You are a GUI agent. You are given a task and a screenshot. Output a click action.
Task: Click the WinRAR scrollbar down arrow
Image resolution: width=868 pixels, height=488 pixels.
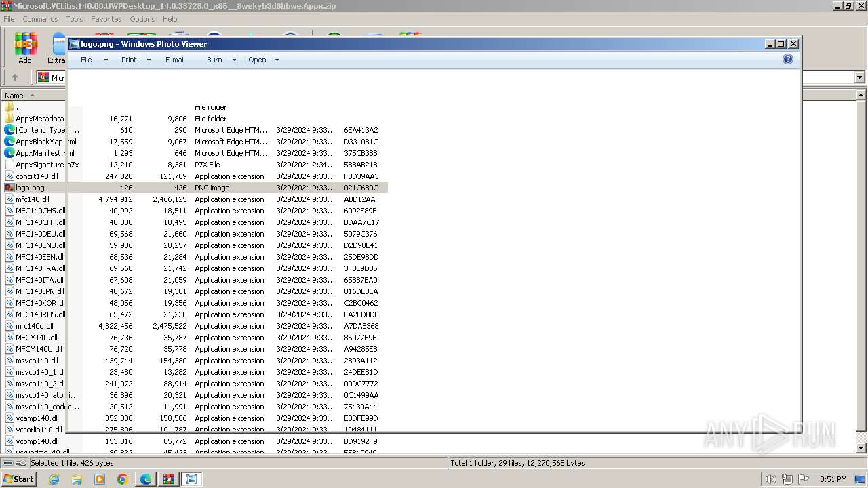pos(862,448)
